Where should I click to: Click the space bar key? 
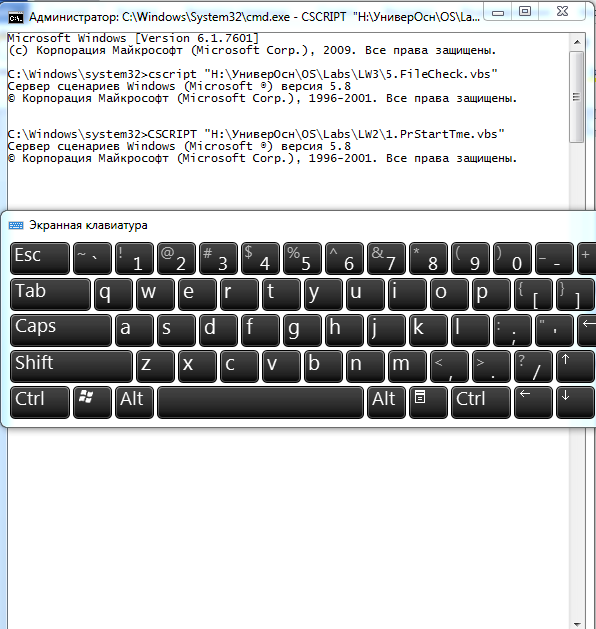coord(261,402)
